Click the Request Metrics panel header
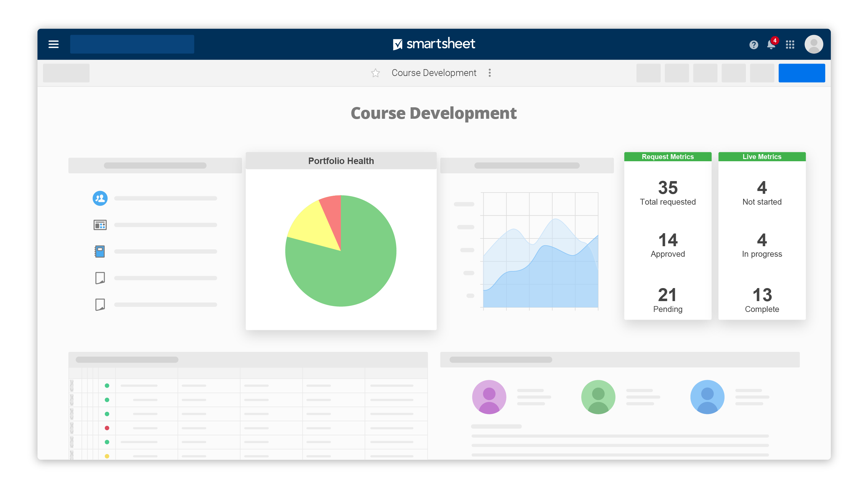The width and height of the screenshot is (868, 489). pos(668,157)
